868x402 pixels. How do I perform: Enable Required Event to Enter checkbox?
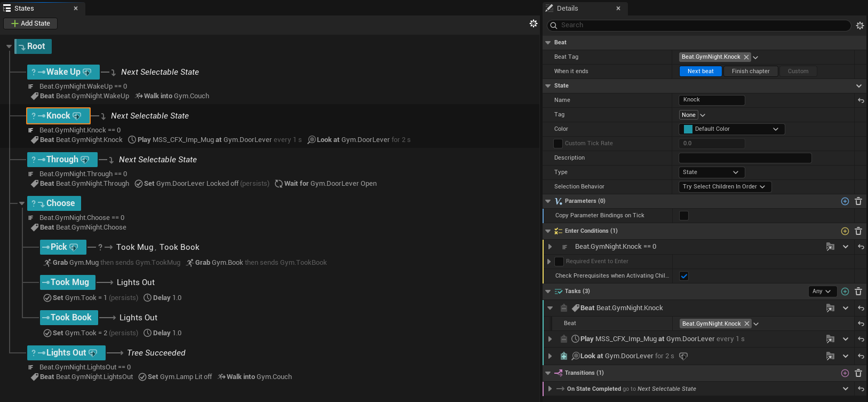tap(559, 262)
